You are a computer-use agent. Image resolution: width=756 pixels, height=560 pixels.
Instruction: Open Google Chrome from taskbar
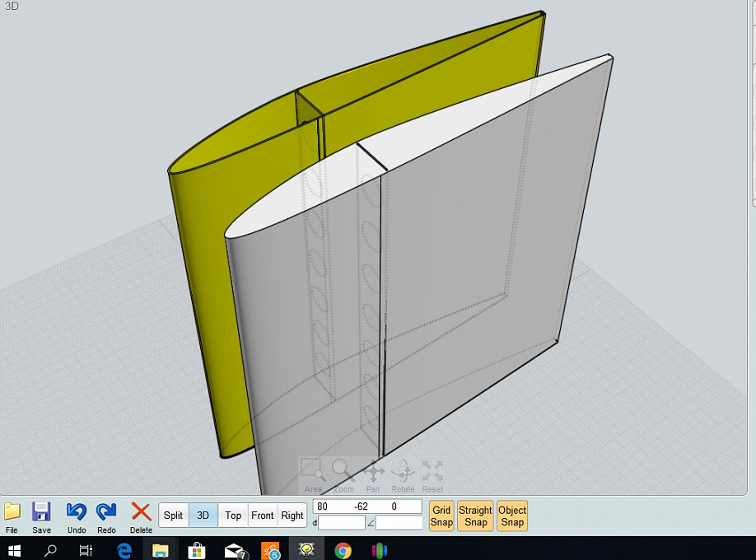click(343, 550)
